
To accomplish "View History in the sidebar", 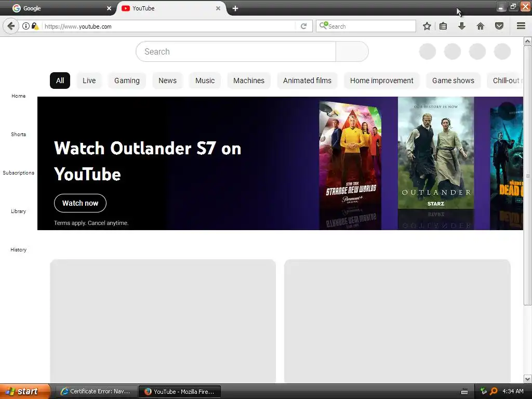I will [x=18, y=250].
